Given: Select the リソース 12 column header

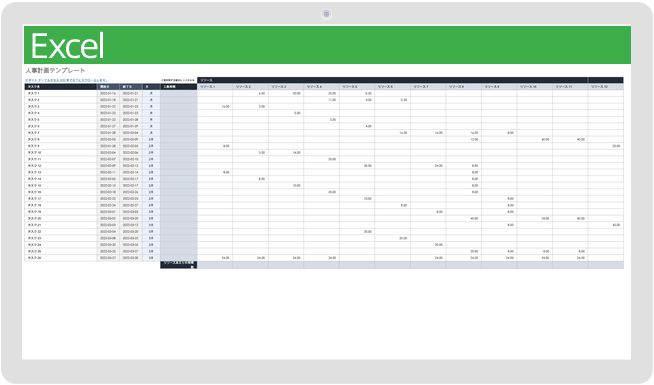Looking at the screenshot, I should [x=606, y=87].
